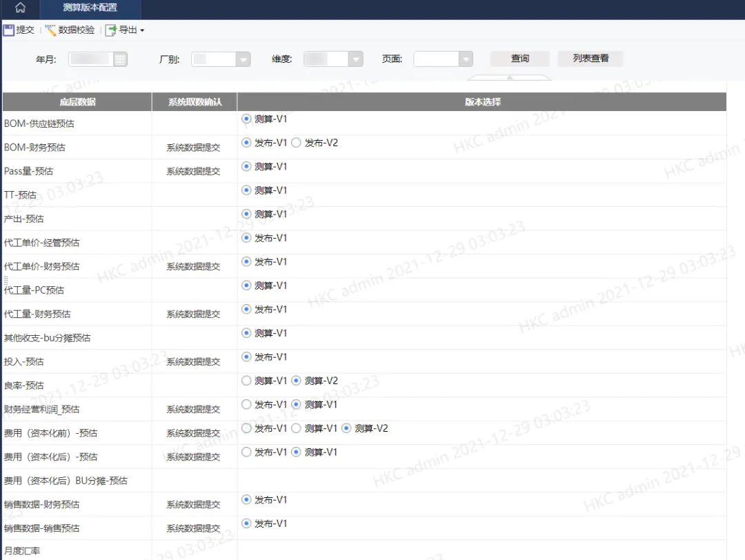Select 发布-V1 for 代工单价-财务预估
Image resolution: width=745 pixels, height=560 pixels.
pyautogui.click(x=246, y=261)
